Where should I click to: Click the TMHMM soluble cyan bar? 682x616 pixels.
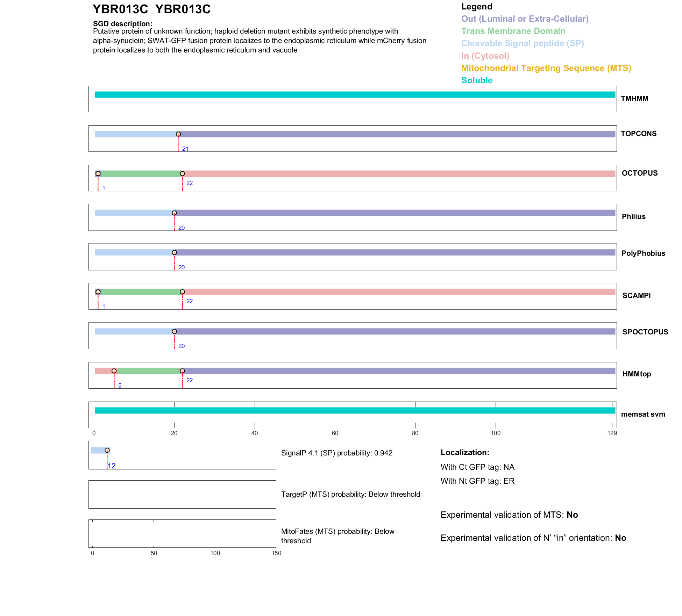pos(355,95)
